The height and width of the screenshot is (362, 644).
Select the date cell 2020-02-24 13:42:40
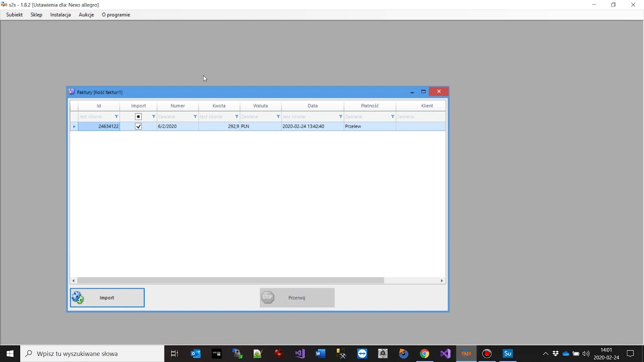click(x=312, y=126)
